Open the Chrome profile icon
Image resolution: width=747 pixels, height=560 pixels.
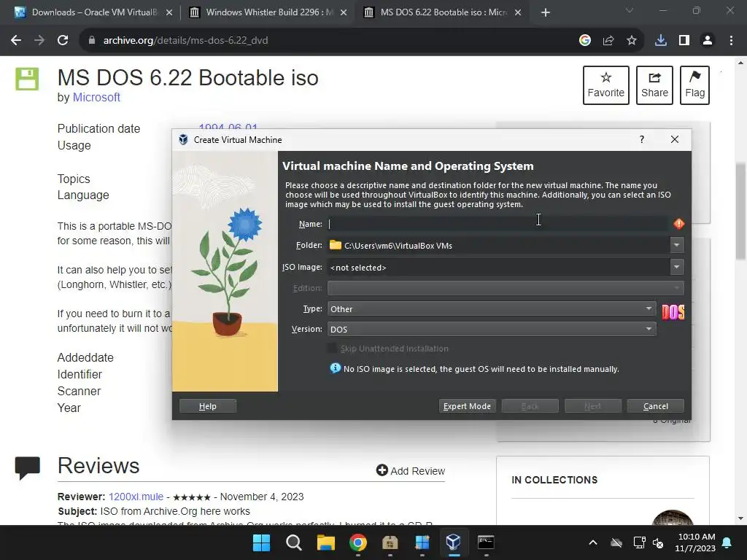pos(708,41)
